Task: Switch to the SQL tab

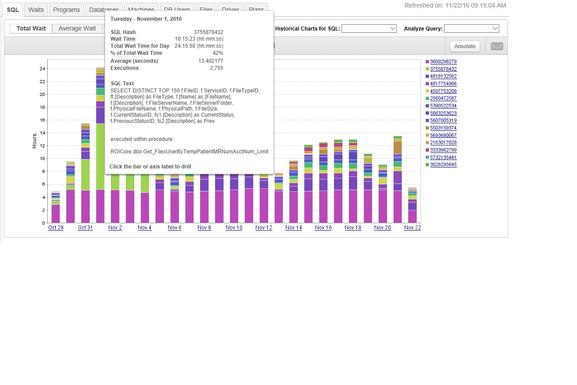Action: [13, 10]
